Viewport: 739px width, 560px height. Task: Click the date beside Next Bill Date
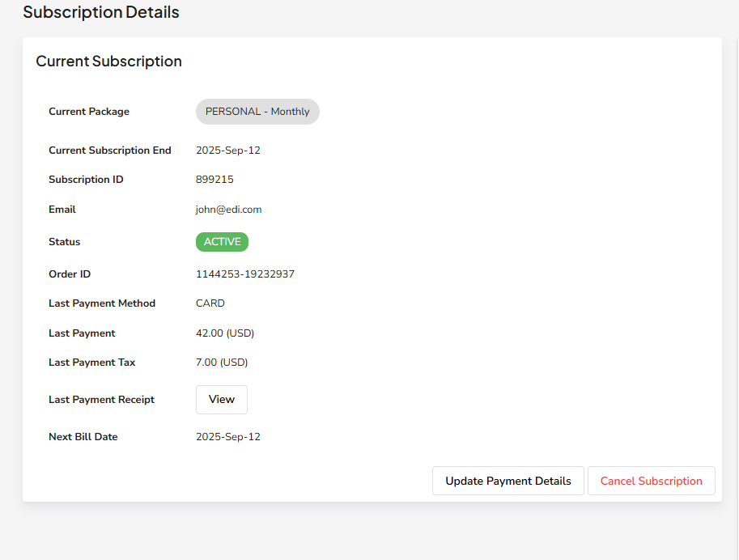(x=227, y=437)
